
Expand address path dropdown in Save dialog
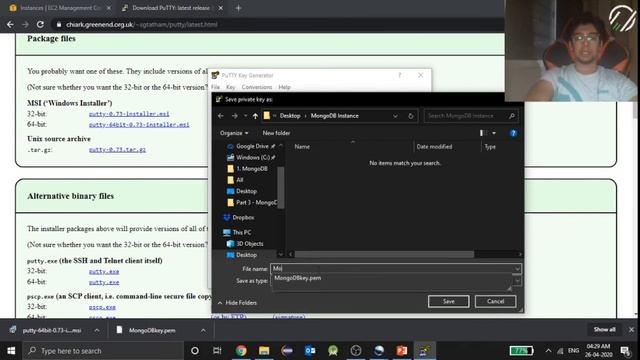[395, 116]
